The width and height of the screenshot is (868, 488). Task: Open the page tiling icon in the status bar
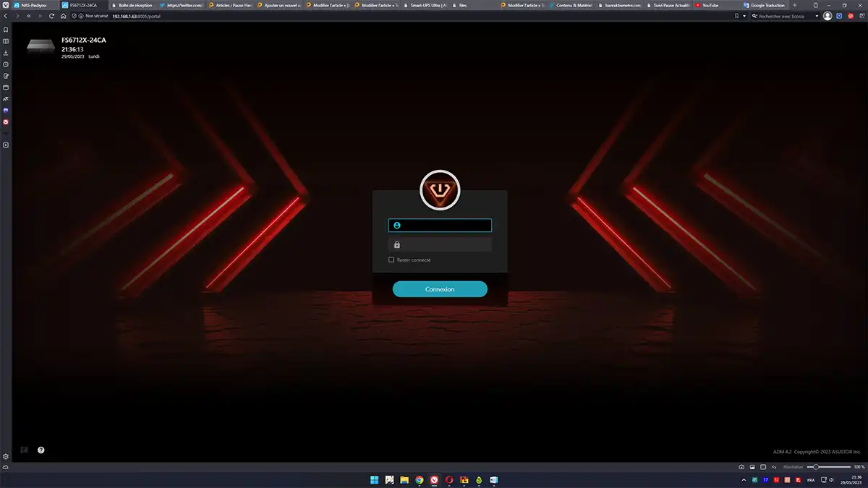click(x=762, y=467)
